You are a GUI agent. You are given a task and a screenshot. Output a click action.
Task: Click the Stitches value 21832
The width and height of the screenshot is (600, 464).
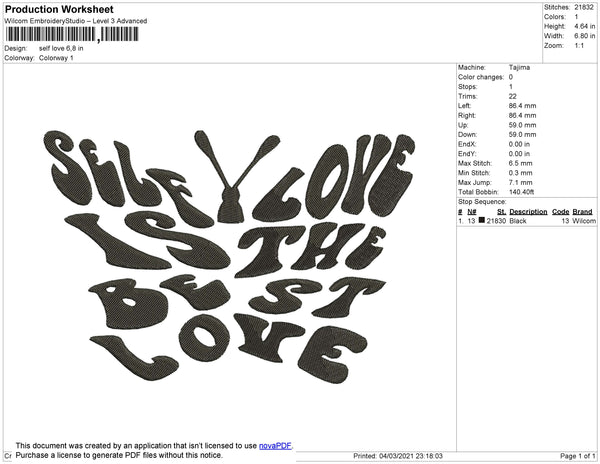(584, 7)
